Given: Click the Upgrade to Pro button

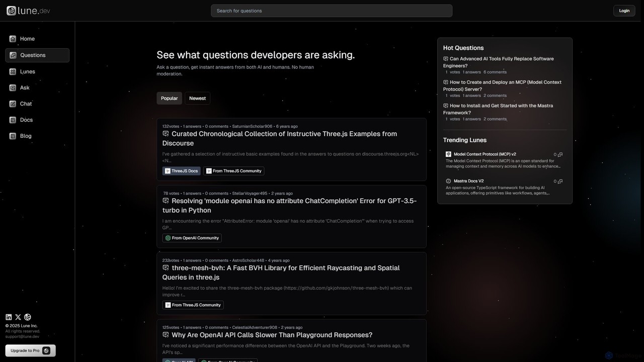Looking at the screenshot, I should pos(31,350).
